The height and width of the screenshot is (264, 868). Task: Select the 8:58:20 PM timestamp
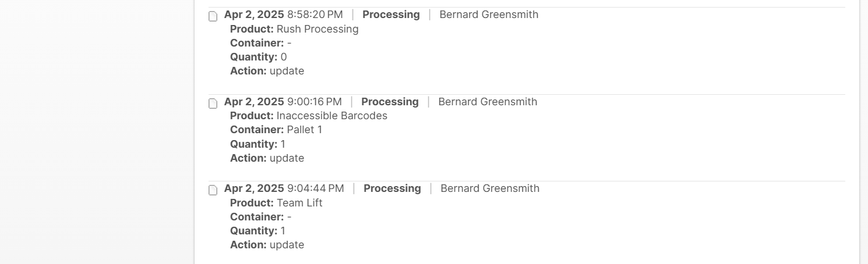pos(315,15)
